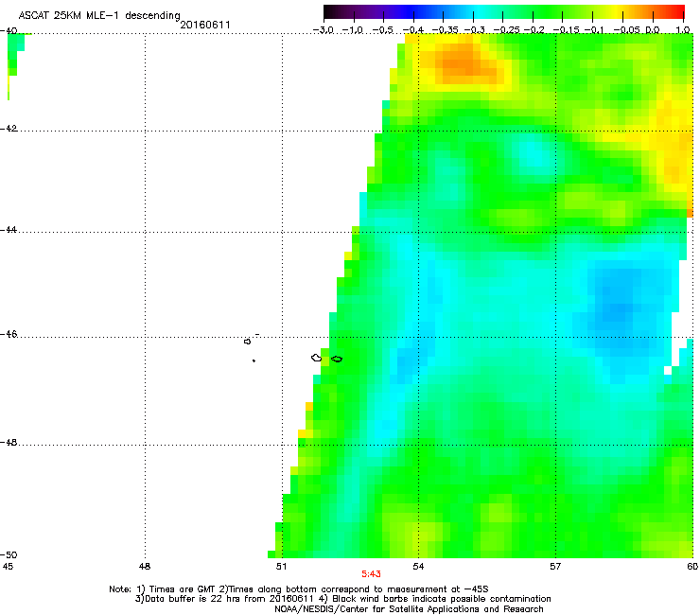Click the longitude axis label 57
The image size is (700, 615).
(555, 567)
